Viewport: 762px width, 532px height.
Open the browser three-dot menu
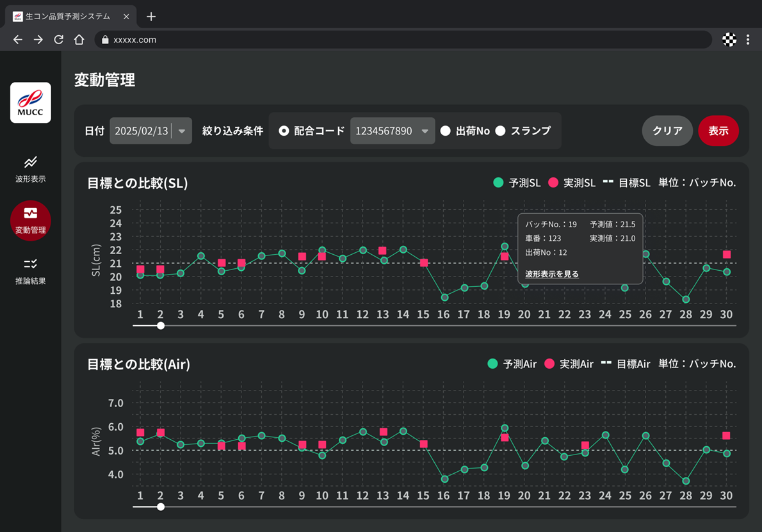(747, 40)
